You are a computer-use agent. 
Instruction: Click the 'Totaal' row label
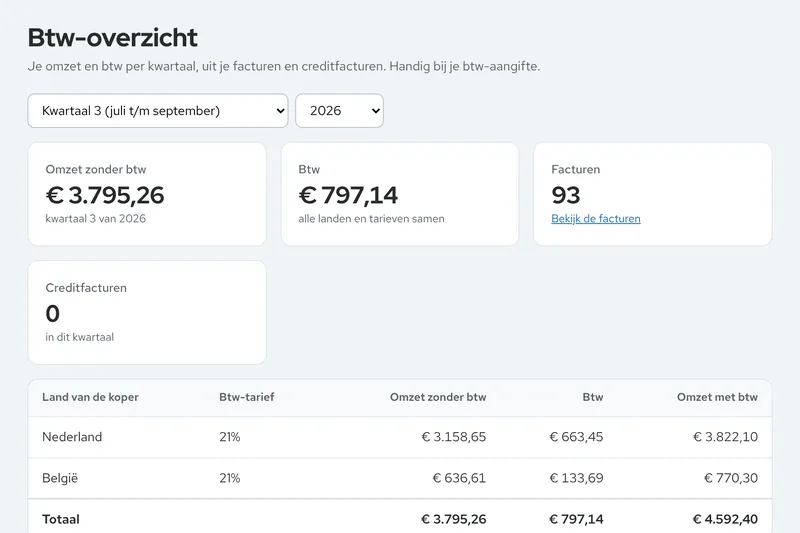61,520
